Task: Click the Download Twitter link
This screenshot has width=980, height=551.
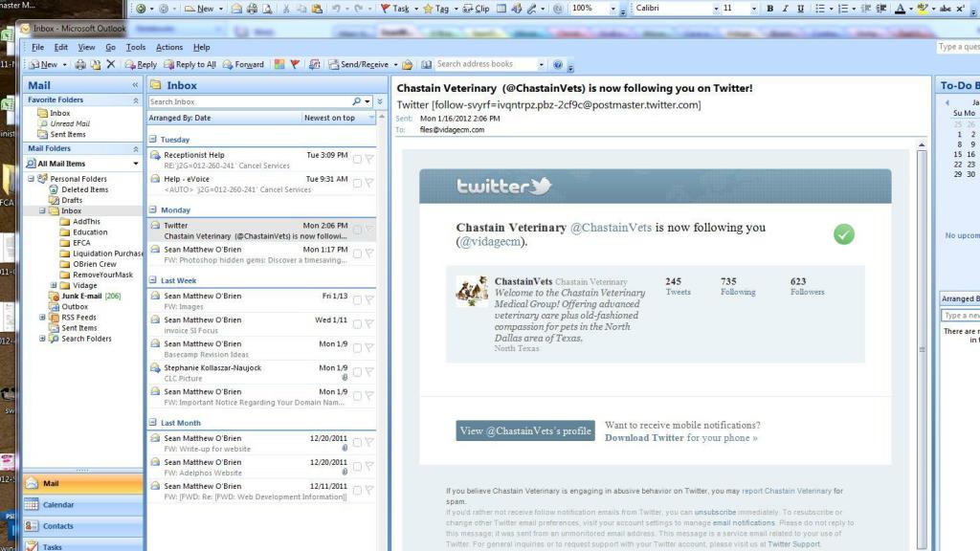Action: tap(644, 438)
